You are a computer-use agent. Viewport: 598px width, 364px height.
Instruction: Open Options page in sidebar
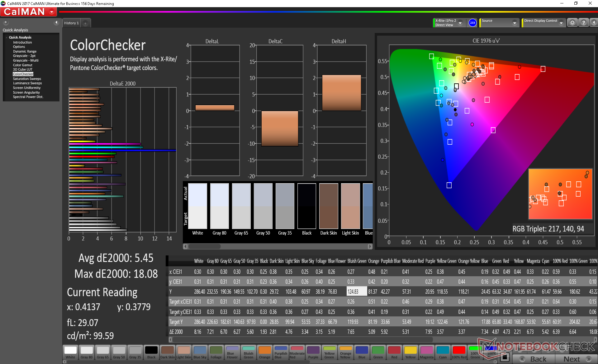click(19, 47)
